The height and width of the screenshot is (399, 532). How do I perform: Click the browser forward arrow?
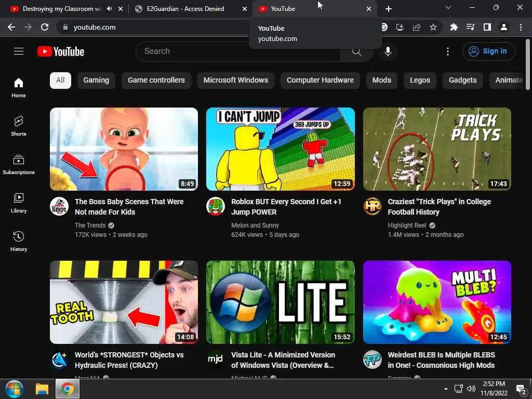28,27
